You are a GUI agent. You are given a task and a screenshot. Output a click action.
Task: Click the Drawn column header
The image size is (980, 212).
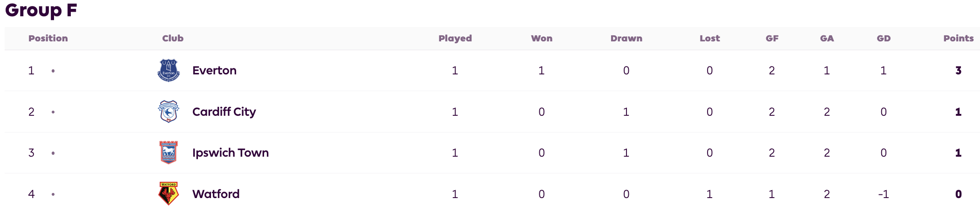click(626, 38)
